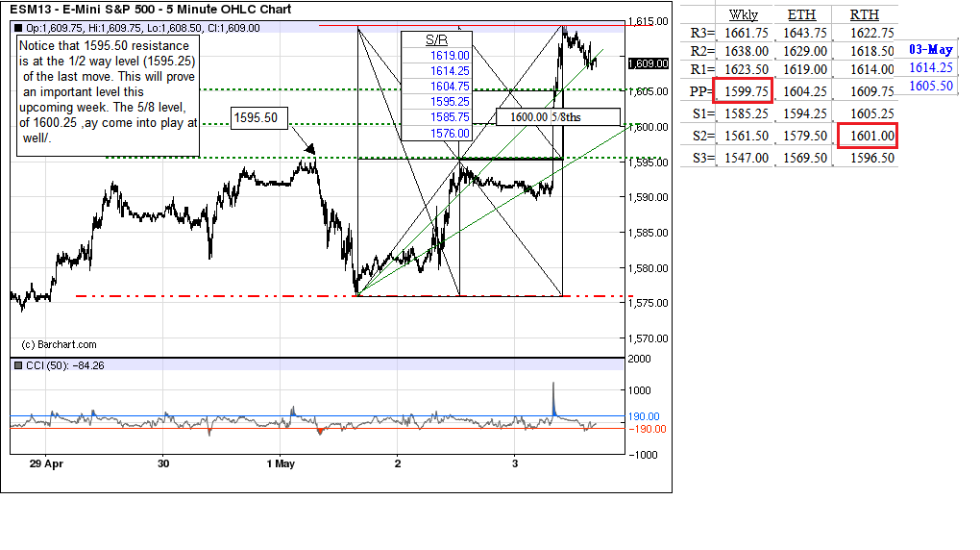This screenshot has width=980, height=550.
Task: Select Wkly S3 value 1547.00
Action: coord(747,158)
